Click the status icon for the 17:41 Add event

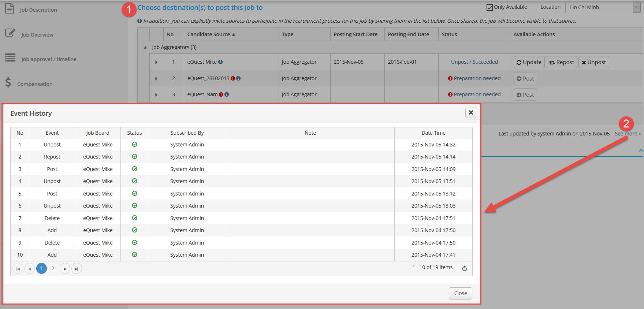[134, 254]
